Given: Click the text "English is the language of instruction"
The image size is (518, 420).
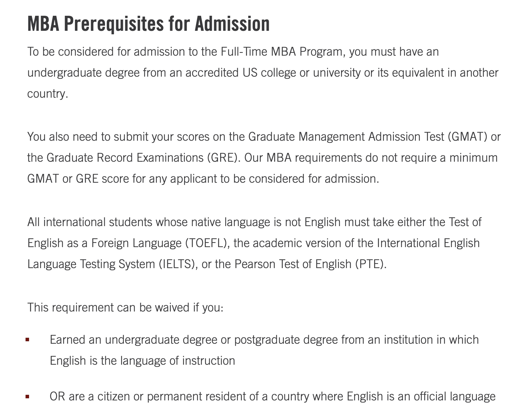Looking at the screenshot, I should [x=142, y=360].
